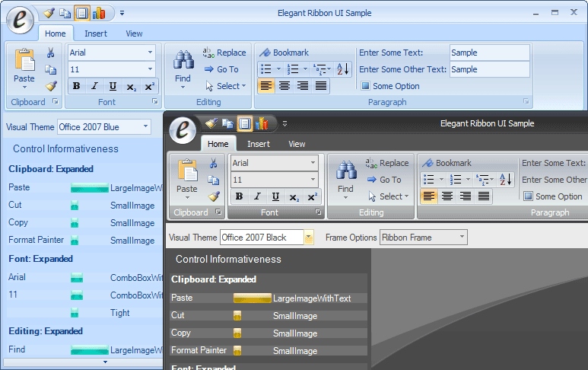588x370 pixels.
Task: Open Font dialog launcher in blue window
Action: (155, 102)
